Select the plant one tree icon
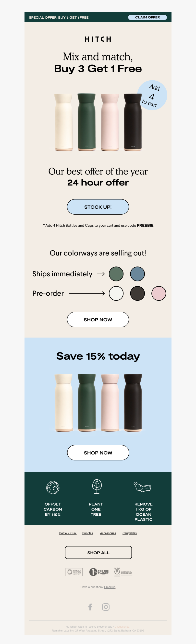 click(x=97, y=486)
